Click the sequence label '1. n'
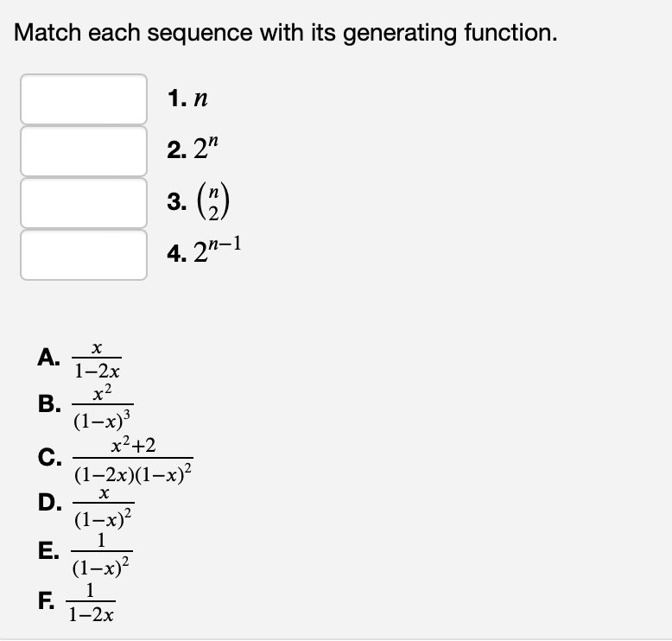Image resolution: width=672 pixels, height=641 pixels. point(187,98)
